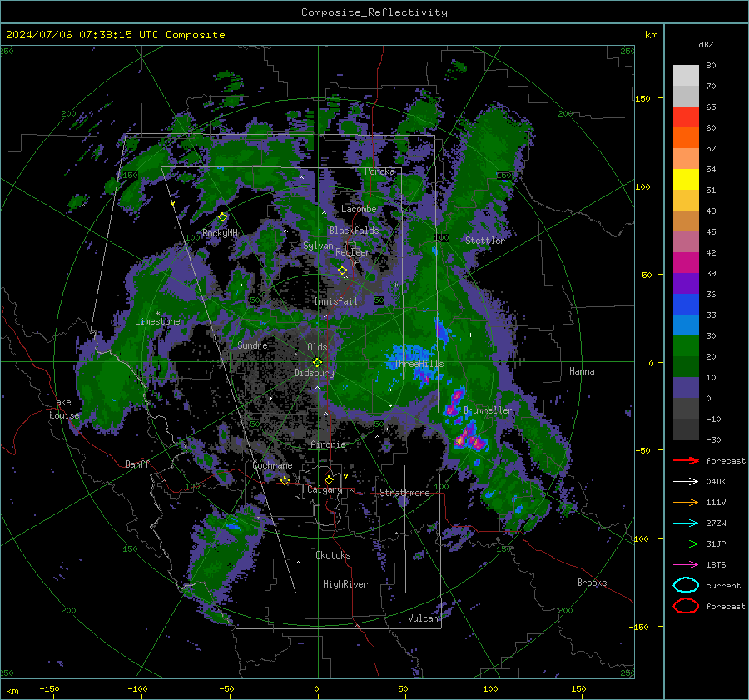Screen dimensions: 749x700
Task: Click the yellow diamond marker above RockyMH
Action: tap(222, 217)
